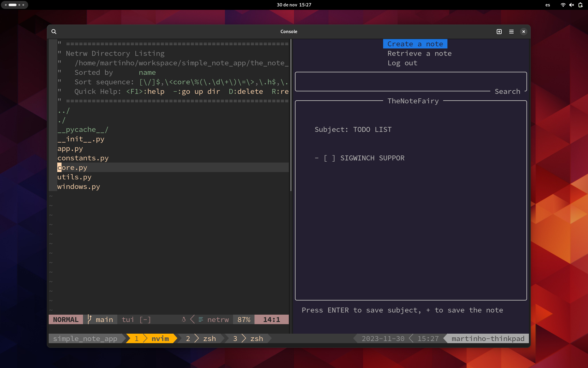Open a new tab with plus icon

click(x=499, y=32)
